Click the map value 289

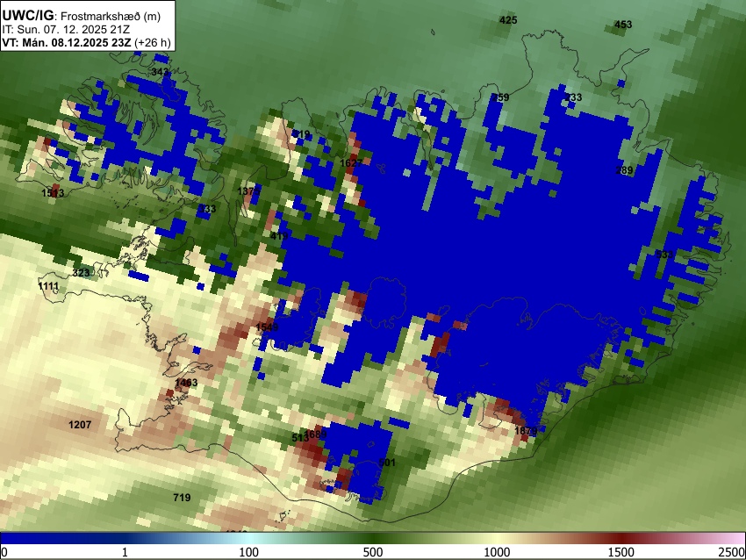(x=624, y=170)
